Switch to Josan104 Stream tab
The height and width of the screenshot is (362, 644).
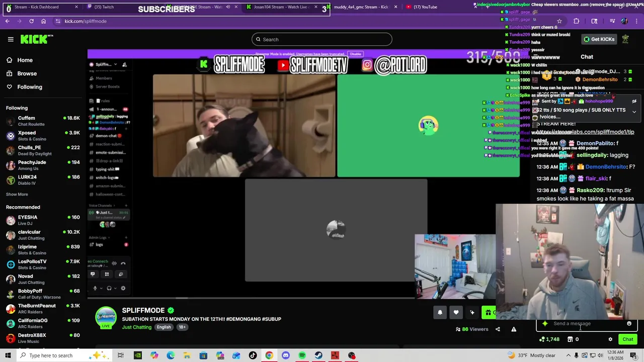pyautogui.click(x=282, y=7)
